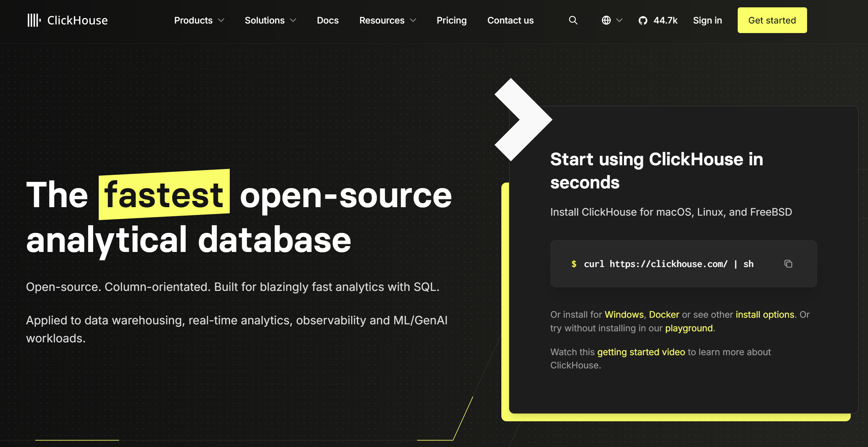Open the language selector chevron

[x=620, y=21]
